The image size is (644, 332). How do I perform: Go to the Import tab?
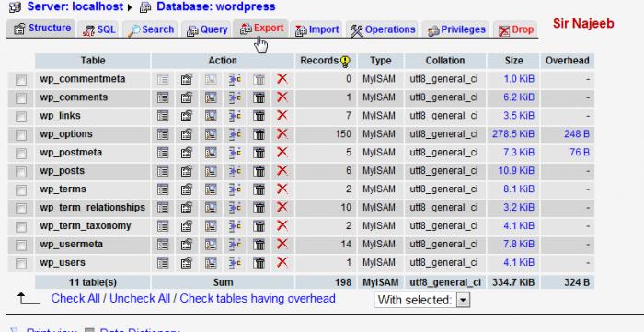coord(317,29)
